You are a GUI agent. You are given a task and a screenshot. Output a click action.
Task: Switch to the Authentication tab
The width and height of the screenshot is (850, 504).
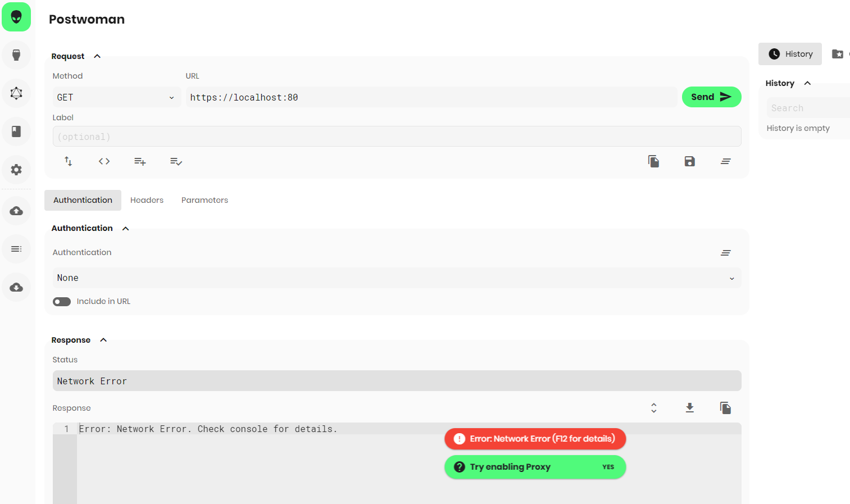point(83,200)
